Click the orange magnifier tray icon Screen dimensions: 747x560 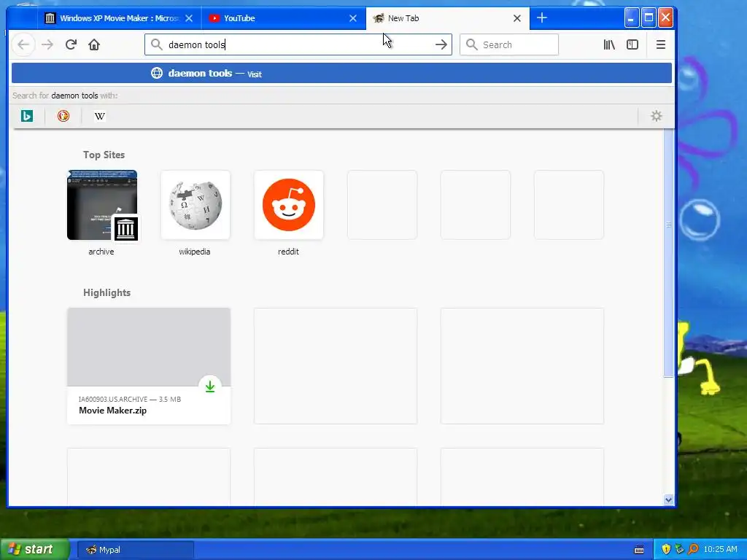pyautogui.click(x=693, y=549)
